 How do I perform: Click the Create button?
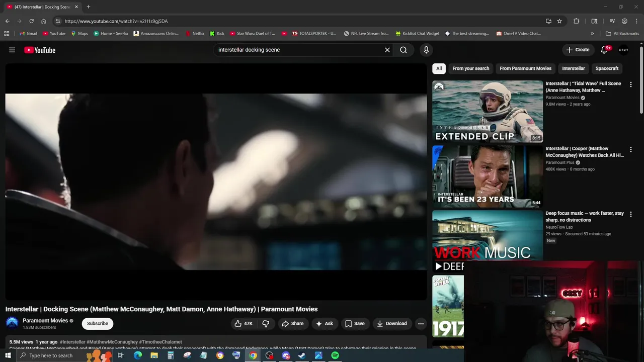(578, 50)
